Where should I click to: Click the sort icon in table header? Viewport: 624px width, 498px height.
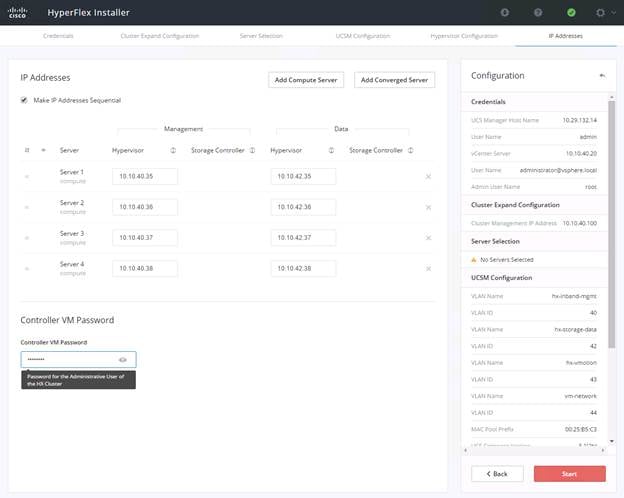tap(27, 150)
